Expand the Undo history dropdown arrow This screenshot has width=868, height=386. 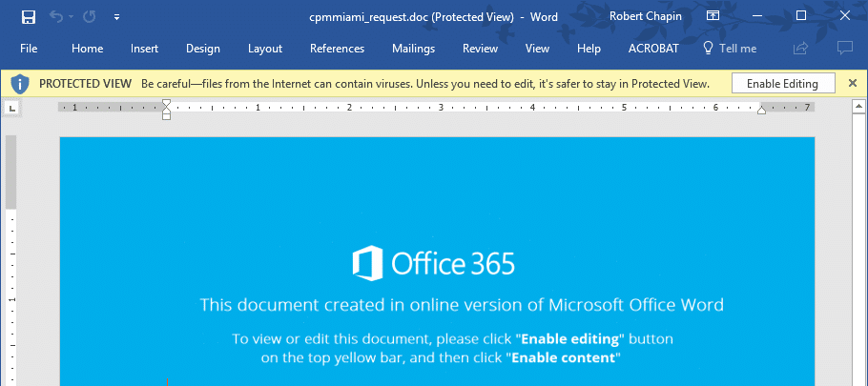[x=72, y=17]
